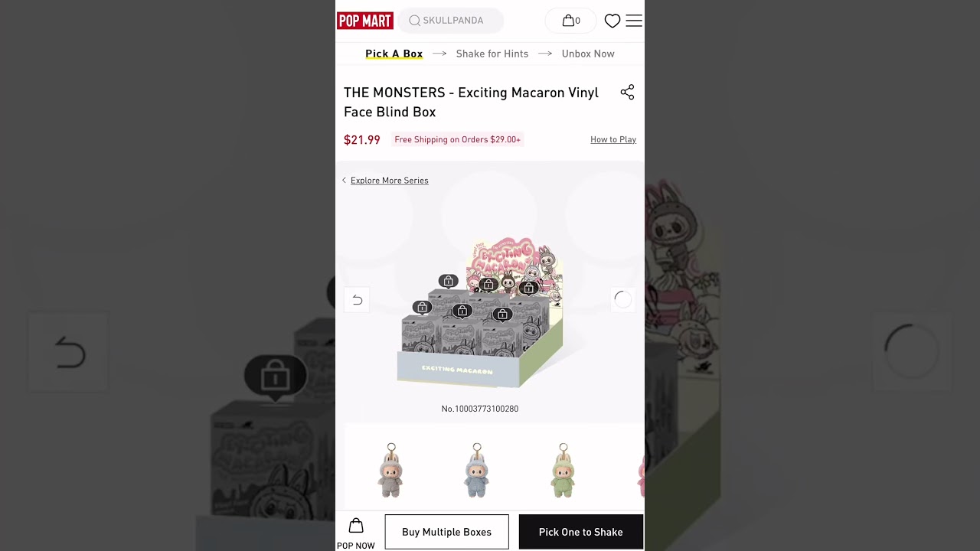
Task: Click Pick One to Shake button
Action: (581, 532)
